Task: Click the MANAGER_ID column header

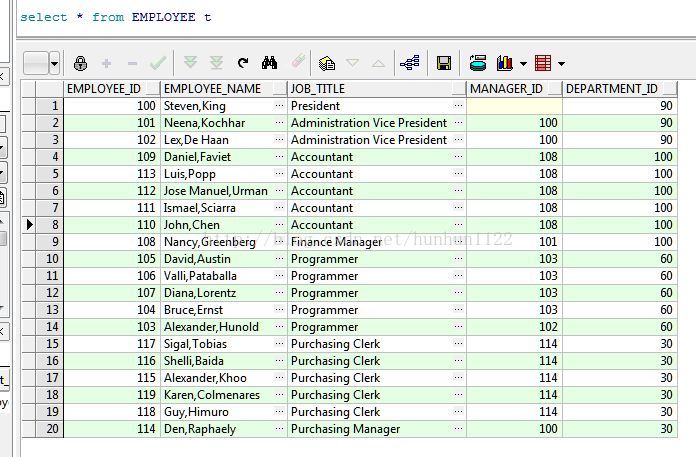Action: click(x=514, y=89)
